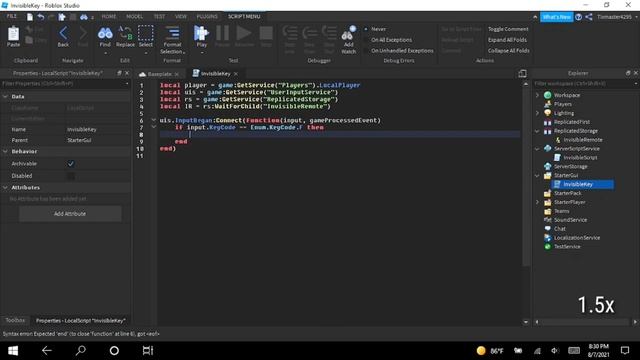
Task: Collapse the ReplicatedStorage tree node
Action: pos(537,131)
